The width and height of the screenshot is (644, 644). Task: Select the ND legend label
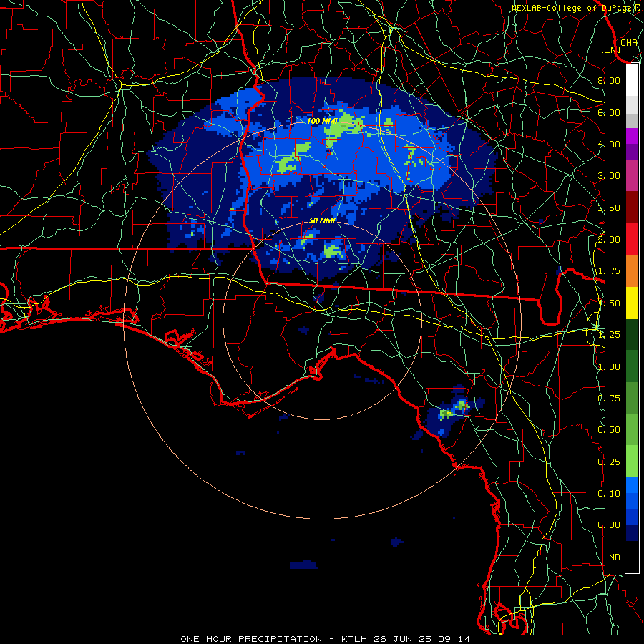(615, 557)
